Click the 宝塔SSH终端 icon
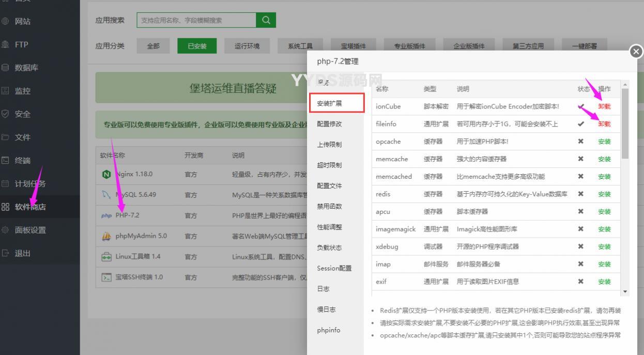This screenshot has width=644, height=355. (106, 277)
